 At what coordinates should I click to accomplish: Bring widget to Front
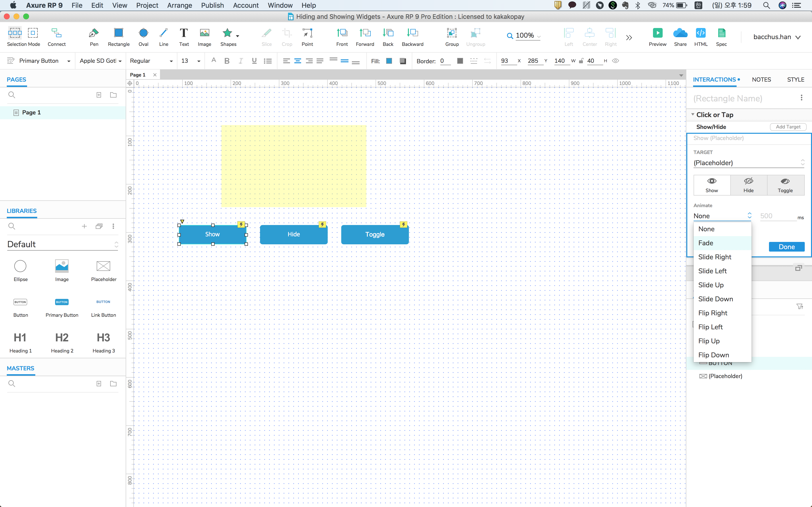coord(342,33)
